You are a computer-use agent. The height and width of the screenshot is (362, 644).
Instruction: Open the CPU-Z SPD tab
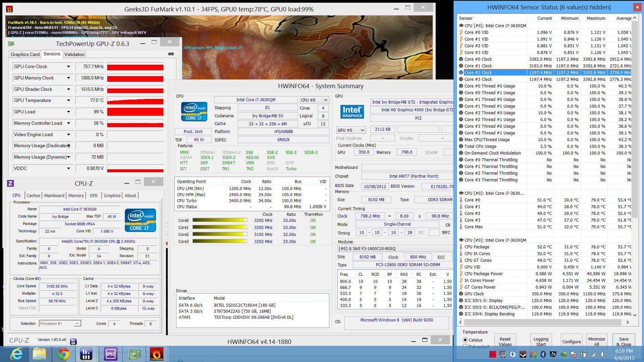click(94, 195)
